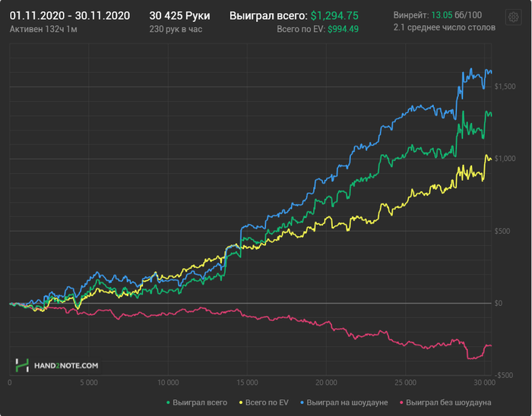The width and height of the screenshot is (532, 416).
Task: Click the pink dot beside 'Выиграл без шоудауна'
Action: click(x=402, y=403)
